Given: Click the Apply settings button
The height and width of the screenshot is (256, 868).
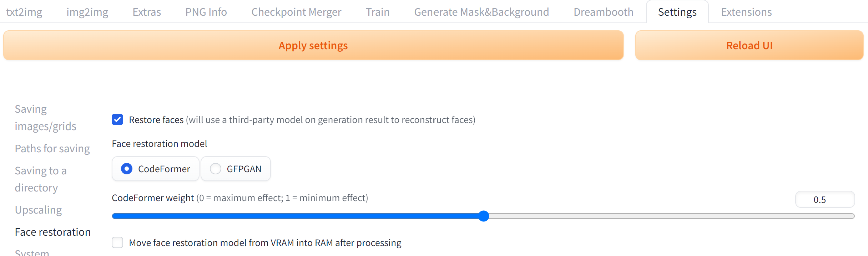Looking at the screenshot, I should pos(313,46).
